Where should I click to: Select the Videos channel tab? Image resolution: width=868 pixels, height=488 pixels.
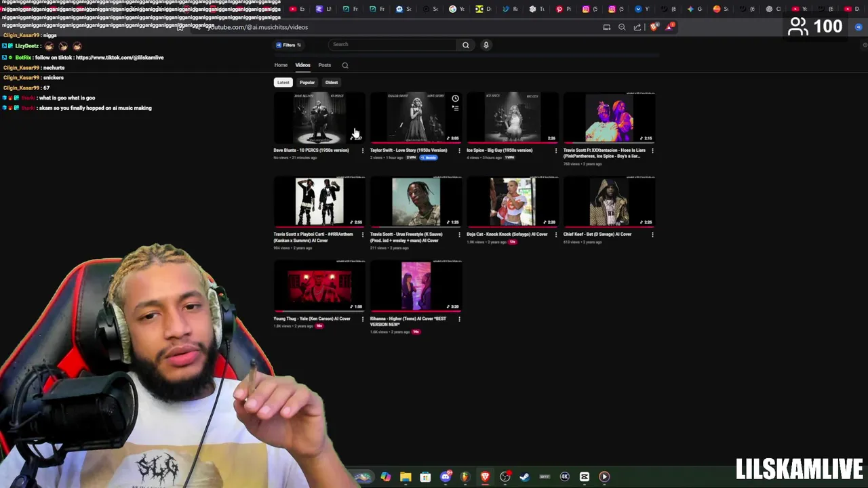[x=302, y=65]
